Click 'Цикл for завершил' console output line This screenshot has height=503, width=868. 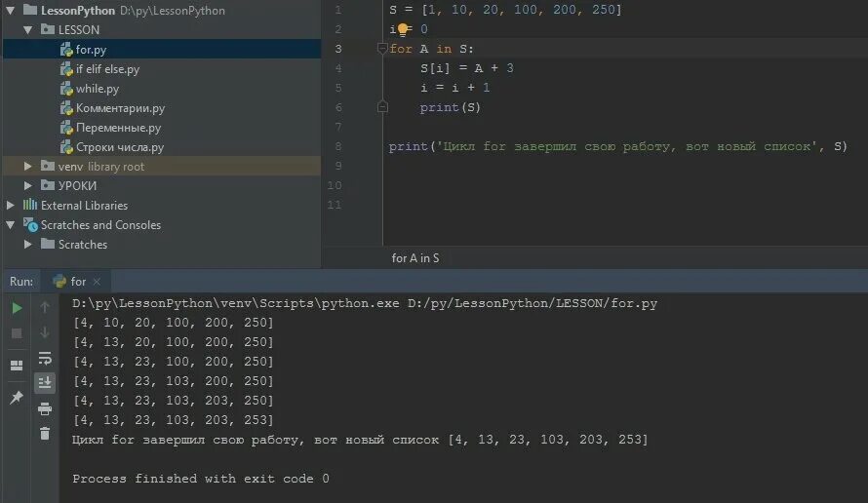360,440
